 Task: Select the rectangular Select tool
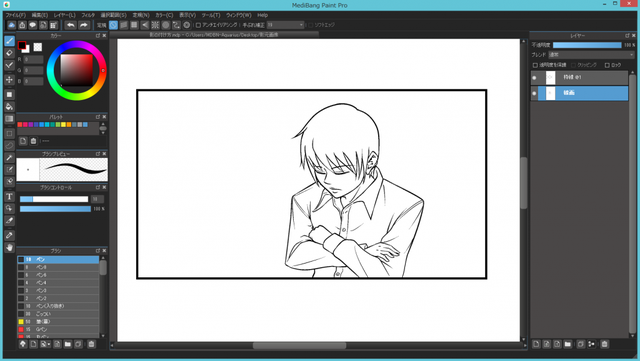(x=9, y=134)
